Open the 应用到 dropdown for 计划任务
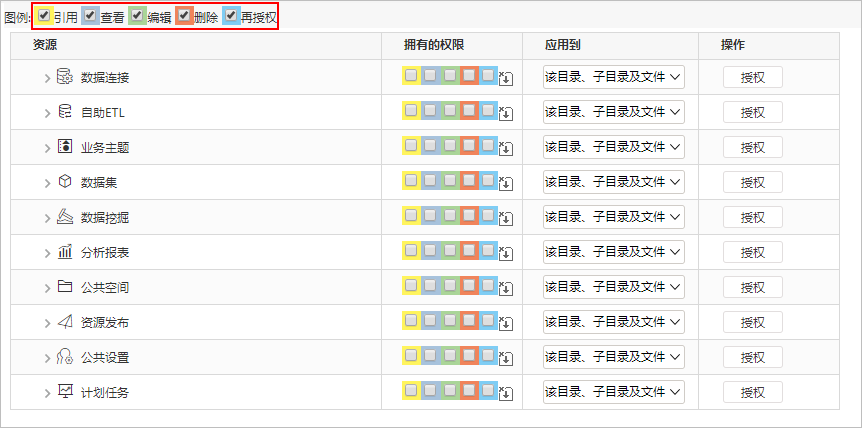Image resolution: width=862 pixels, height=428 pixels. 614,392
